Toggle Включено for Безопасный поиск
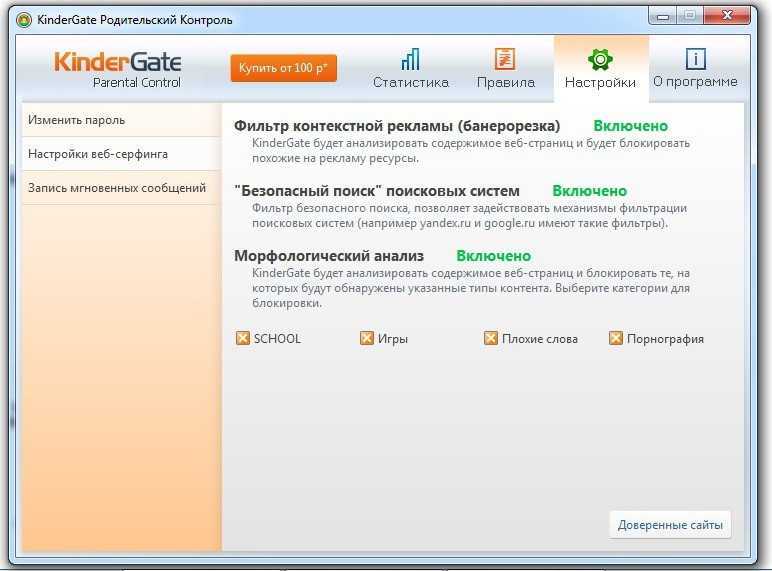 (x=589, y=191)
